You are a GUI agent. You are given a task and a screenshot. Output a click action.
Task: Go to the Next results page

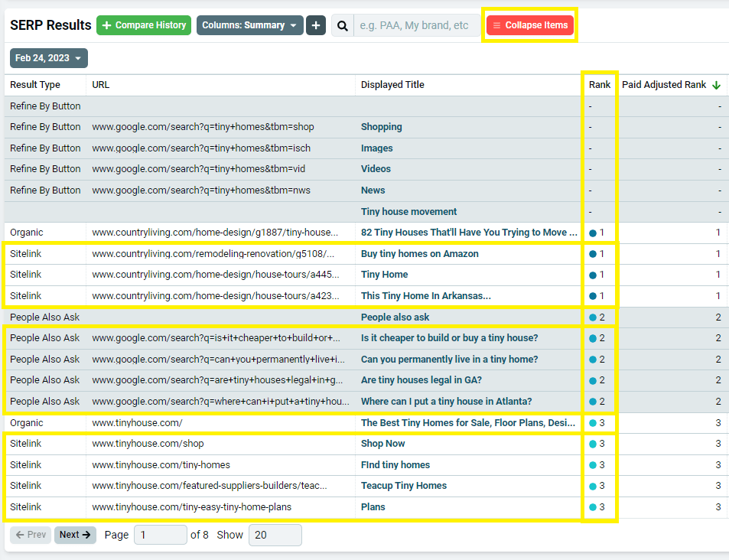pyautogui.click(x=75, y=535)
